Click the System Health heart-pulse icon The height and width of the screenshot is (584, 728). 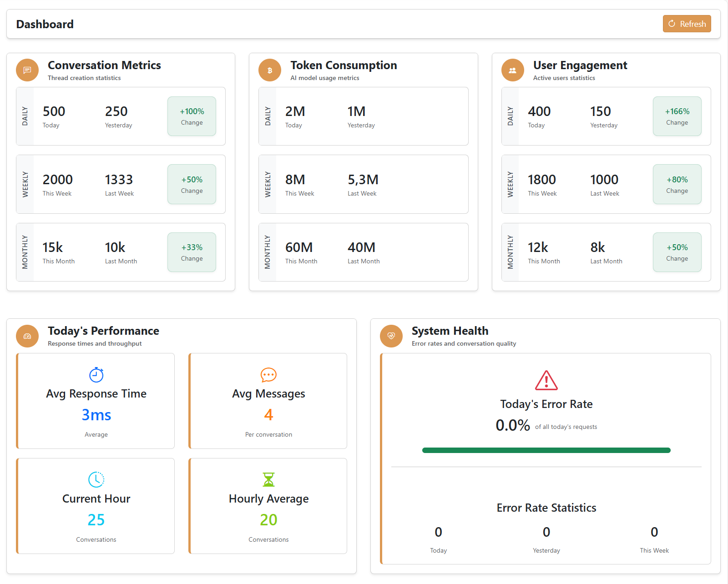coord(391,336)
